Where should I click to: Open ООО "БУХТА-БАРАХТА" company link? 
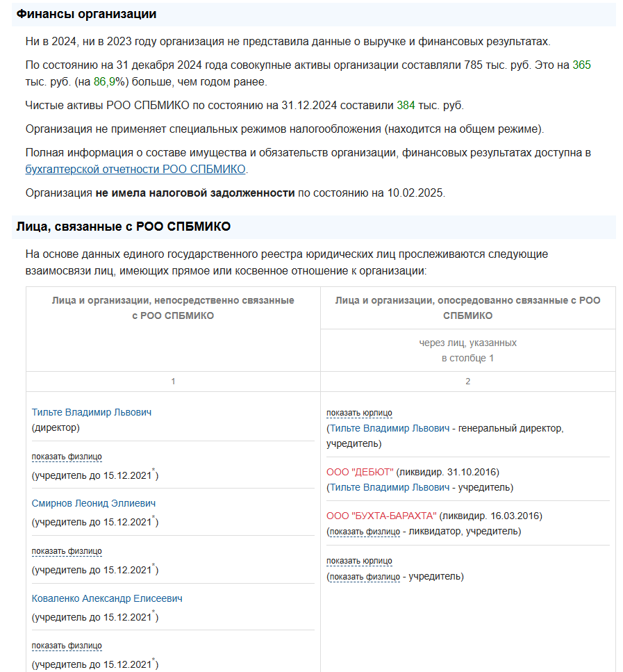(x=381, y=516)
